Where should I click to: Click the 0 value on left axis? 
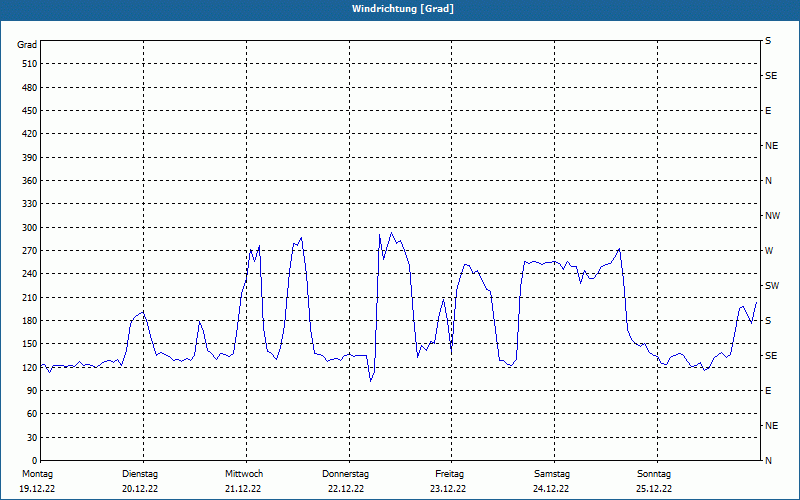[x=34, y=461]
